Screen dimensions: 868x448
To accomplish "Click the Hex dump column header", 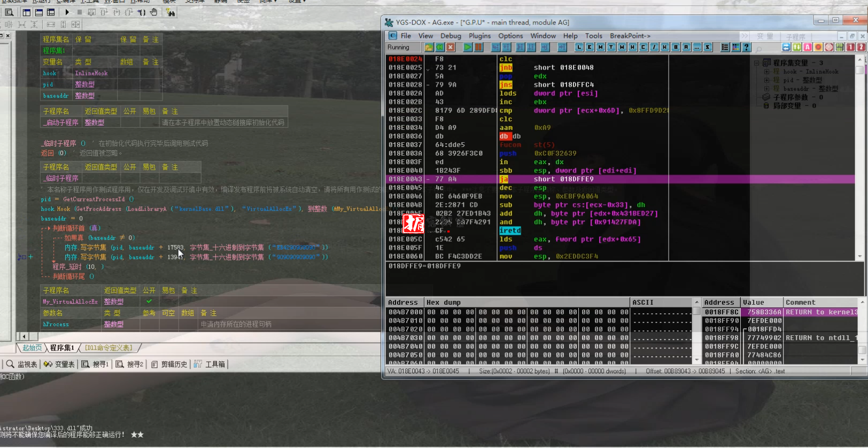I will click(x=527, y=303).
